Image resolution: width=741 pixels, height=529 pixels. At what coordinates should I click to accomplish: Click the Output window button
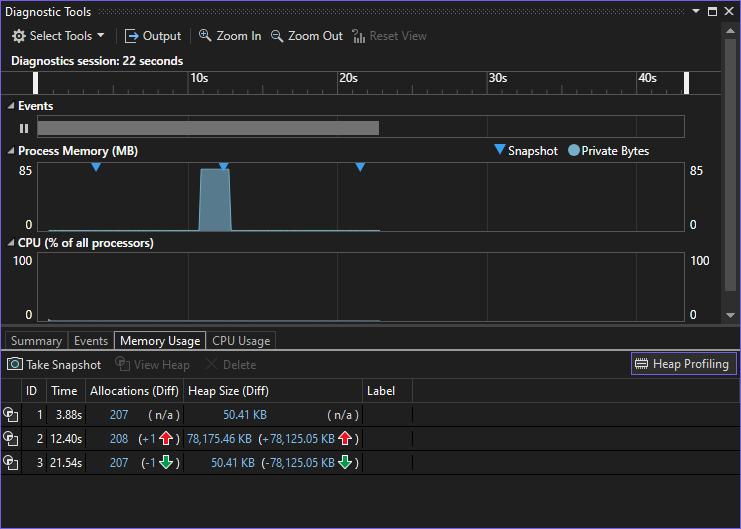(x=153, y=36)
